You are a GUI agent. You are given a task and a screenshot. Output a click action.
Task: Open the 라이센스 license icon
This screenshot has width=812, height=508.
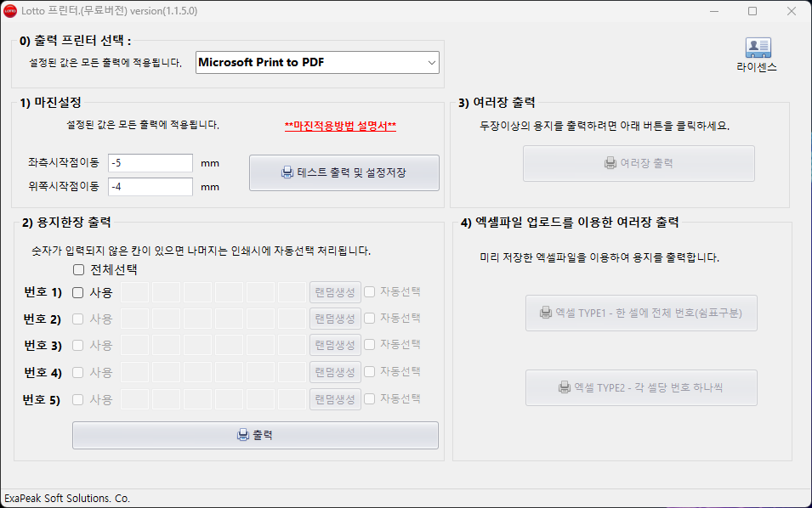[x=758, y=54]
